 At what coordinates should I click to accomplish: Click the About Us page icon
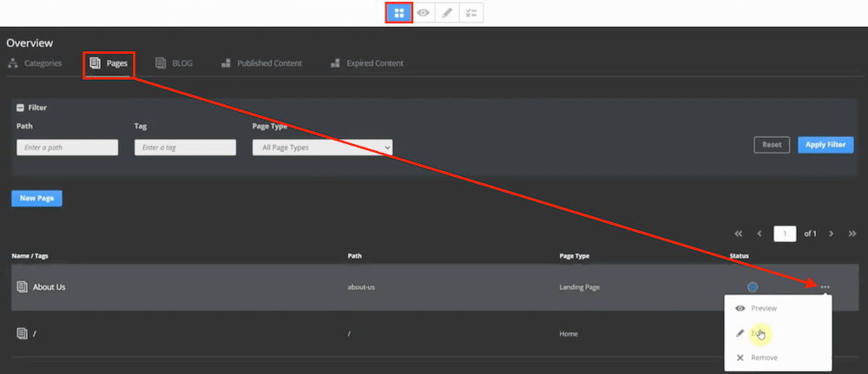point(23,287)
